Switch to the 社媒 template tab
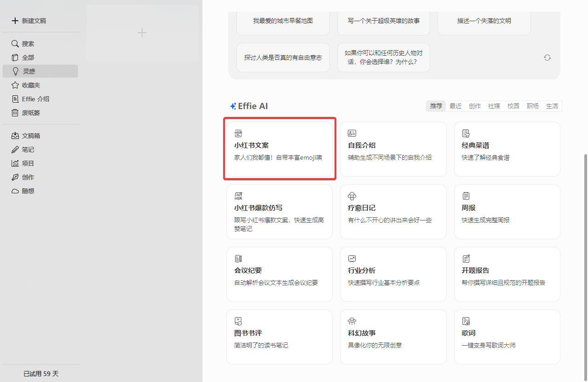 [494, 106]
